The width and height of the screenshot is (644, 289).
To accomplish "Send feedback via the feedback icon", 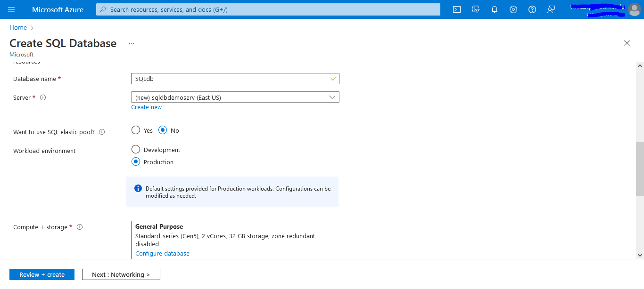I will (x=551, y=9).
